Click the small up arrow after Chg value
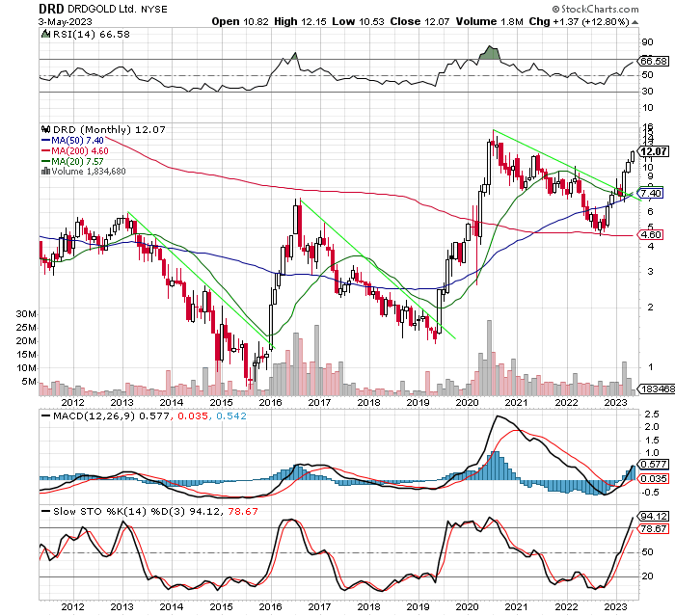Screen dimensions: 675x616 coord(634,22)
